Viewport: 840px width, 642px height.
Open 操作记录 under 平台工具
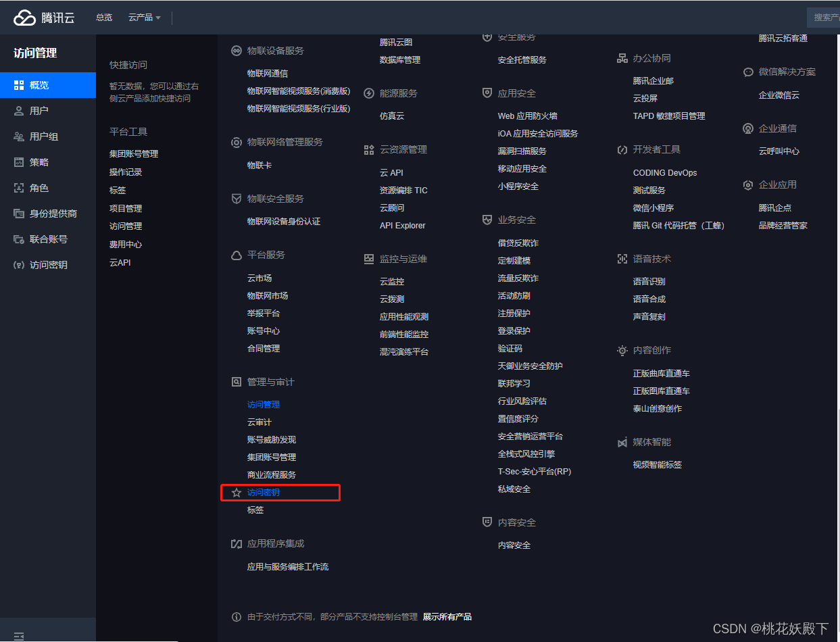pyautogui.click(x=126, y=172)
